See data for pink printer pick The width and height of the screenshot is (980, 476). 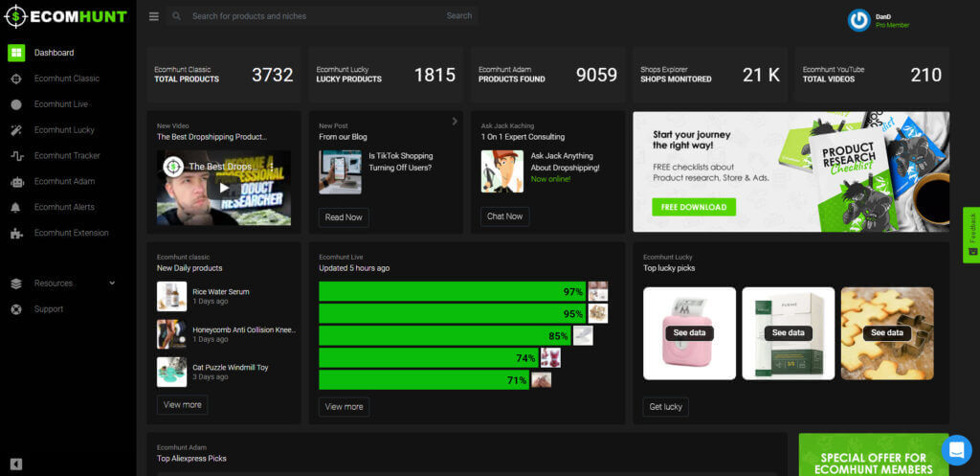click(x=689, y=332)
